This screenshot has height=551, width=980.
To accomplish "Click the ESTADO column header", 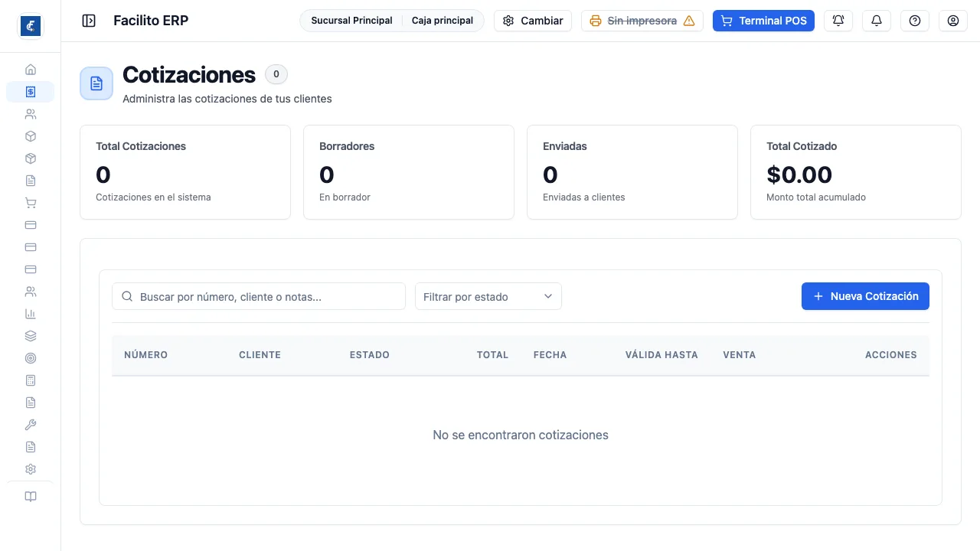I will pos(370,355).
